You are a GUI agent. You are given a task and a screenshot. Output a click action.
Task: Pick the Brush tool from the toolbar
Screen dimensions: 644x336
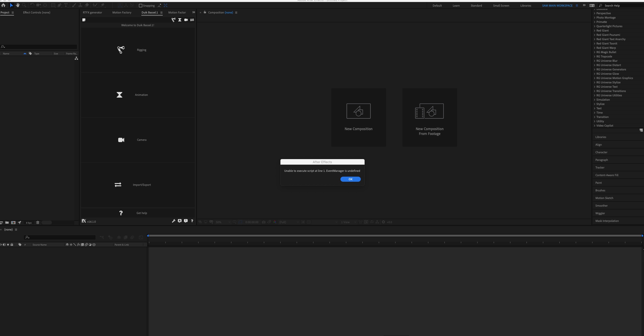(x=74, y=5)
